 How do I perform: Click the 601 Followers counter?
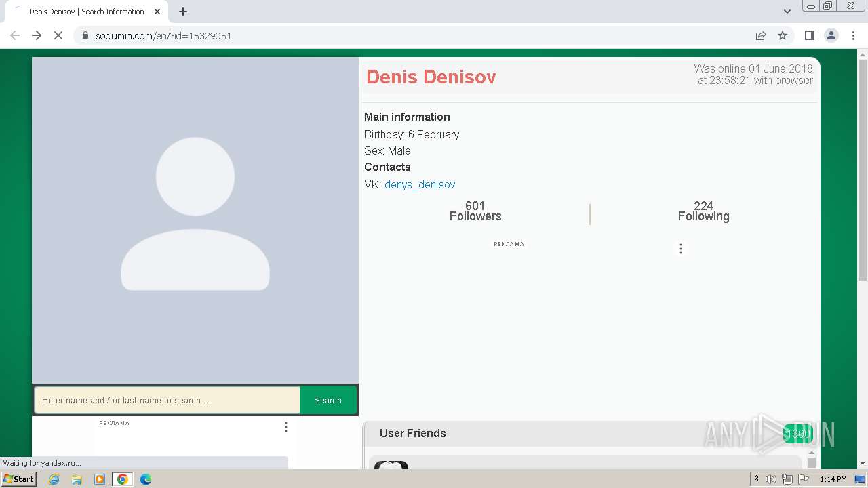click(x=475, y=211)
